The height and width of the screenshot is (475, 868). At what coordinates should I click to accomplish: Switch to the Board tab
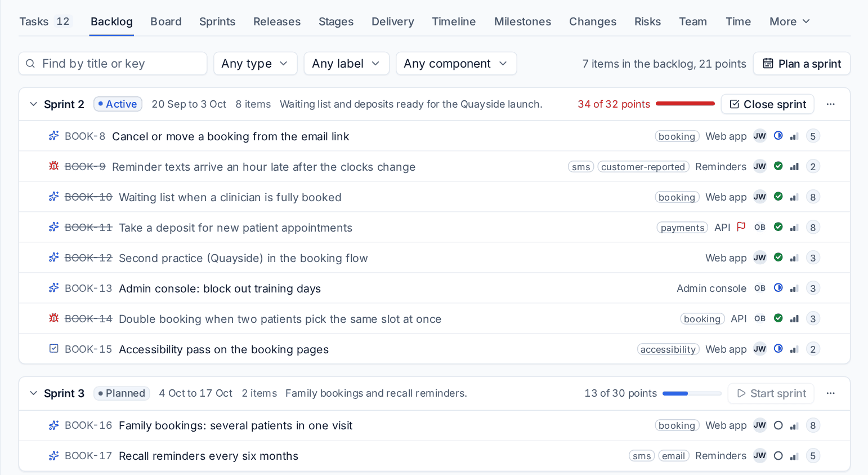click(x=166, y=21)
